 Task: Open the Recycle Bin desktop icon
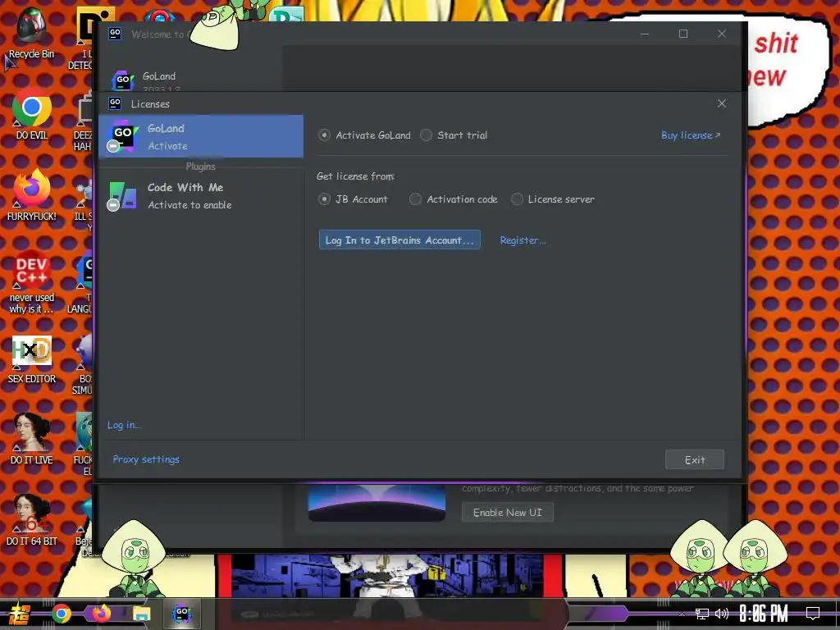tap(32, 33)
